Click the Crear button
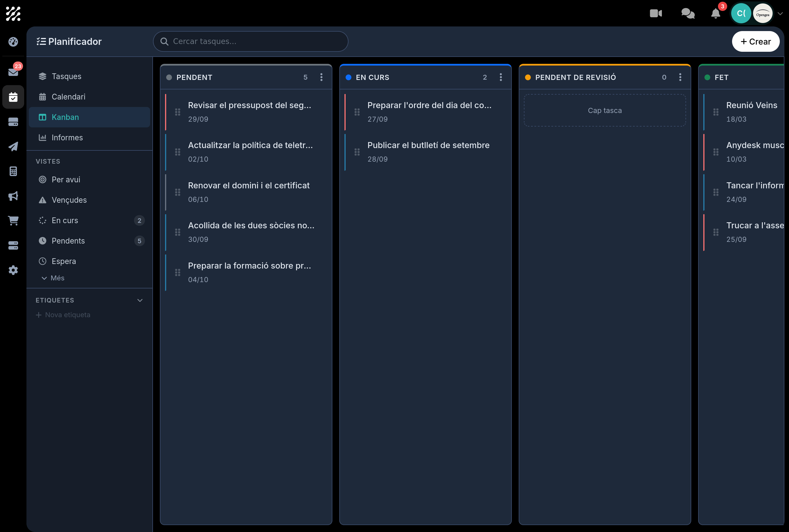 [x=755, y=41]
